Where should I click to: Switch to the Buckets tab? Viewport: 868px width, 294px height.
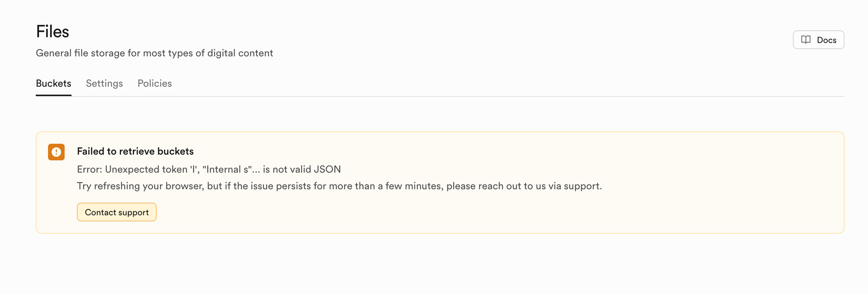click(53, 83)
